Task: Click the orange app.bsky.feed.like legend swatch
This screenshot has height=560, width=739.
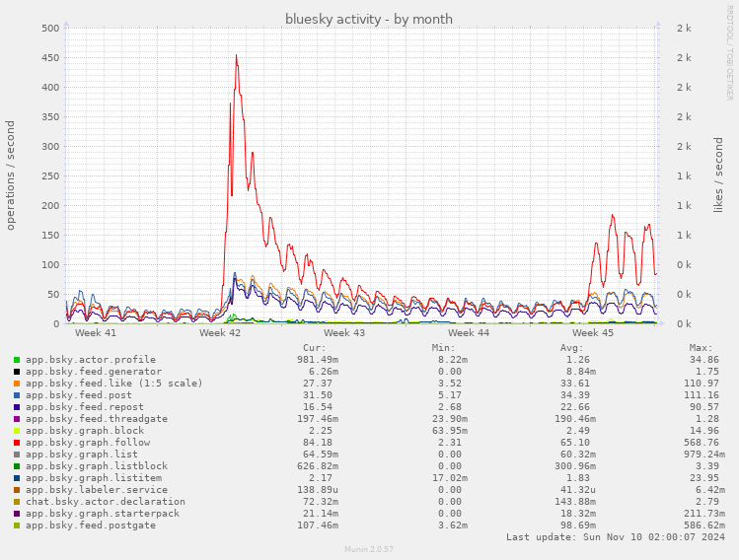Action: [x=17, y=384]
